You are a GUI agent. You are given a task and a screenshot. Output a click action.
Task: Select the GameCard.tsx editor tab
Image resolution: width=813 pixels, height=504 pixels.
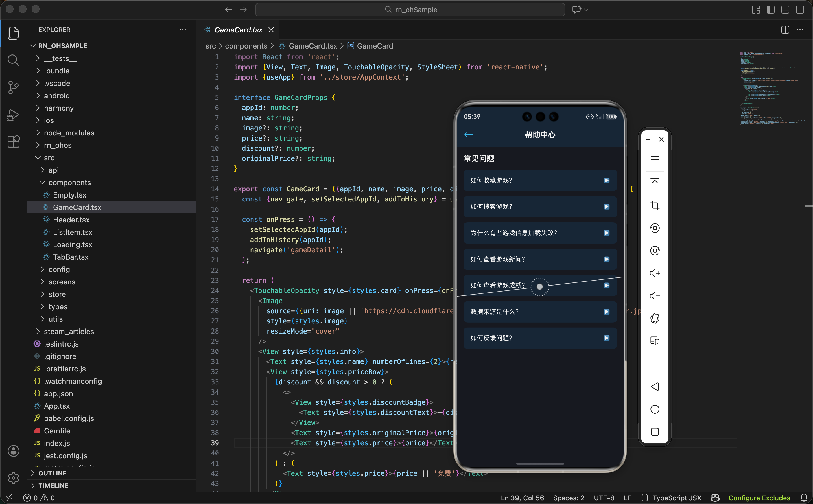coord(238,30)
